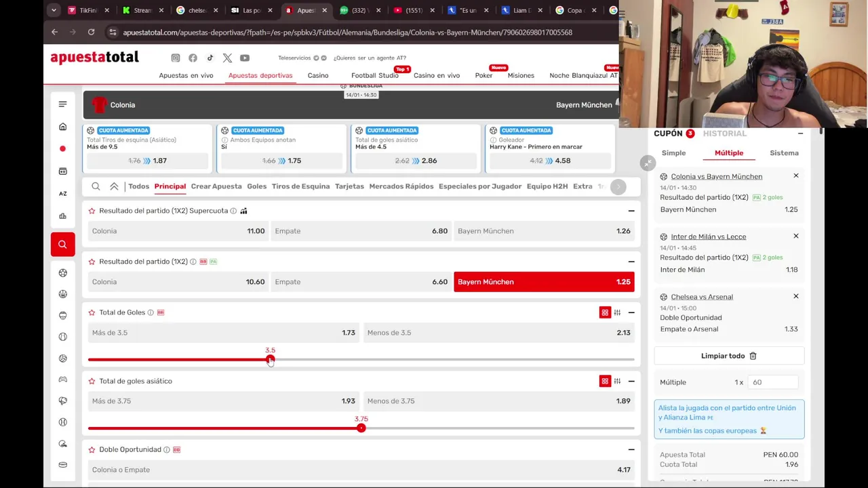Select the volleyball sport icon

pos(62,358)
